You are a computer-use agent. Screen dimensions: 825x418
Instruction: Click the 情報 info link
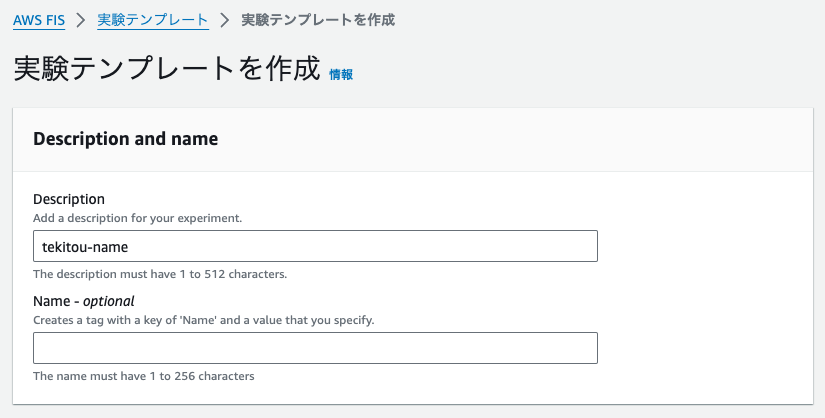pos(341,75)
